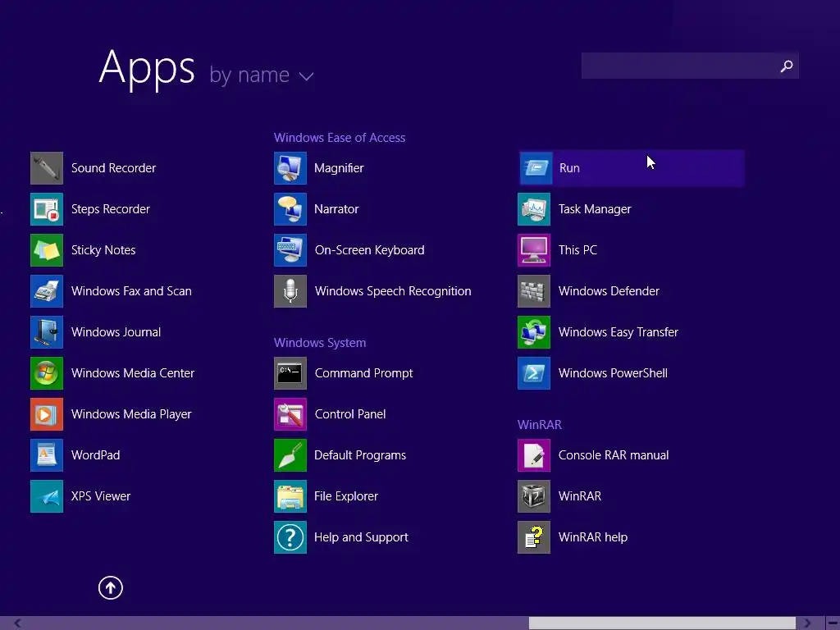Click the scrollbar left arrow
Image resolution: width=840 pixels, height=630 pixels.
pyautogui.click(x=17, y=623)
